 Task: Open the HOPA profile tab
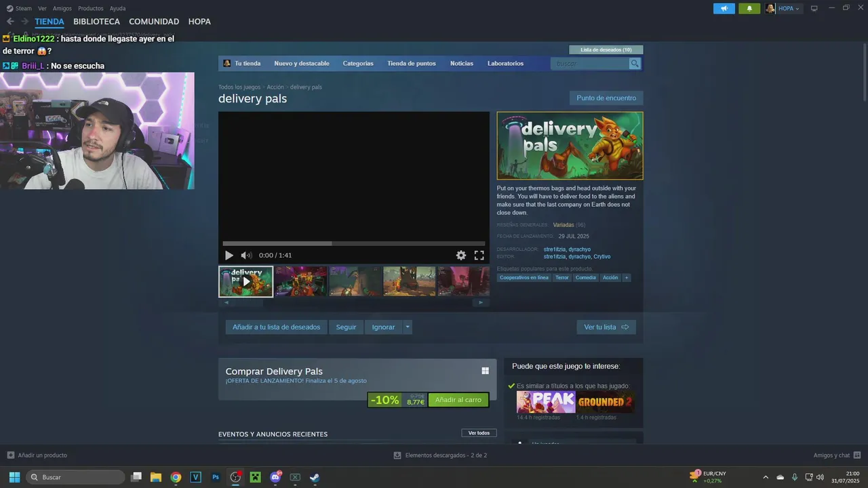click(x=199, y=22)
